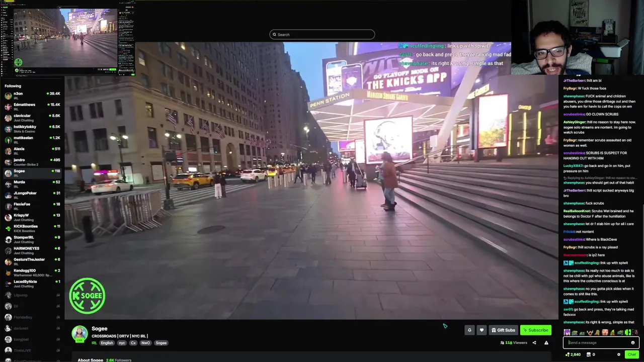Click n3on's avatar icon in sidebar
The width and height of the screenshot is (644, 362).
(x=8, y=96)
